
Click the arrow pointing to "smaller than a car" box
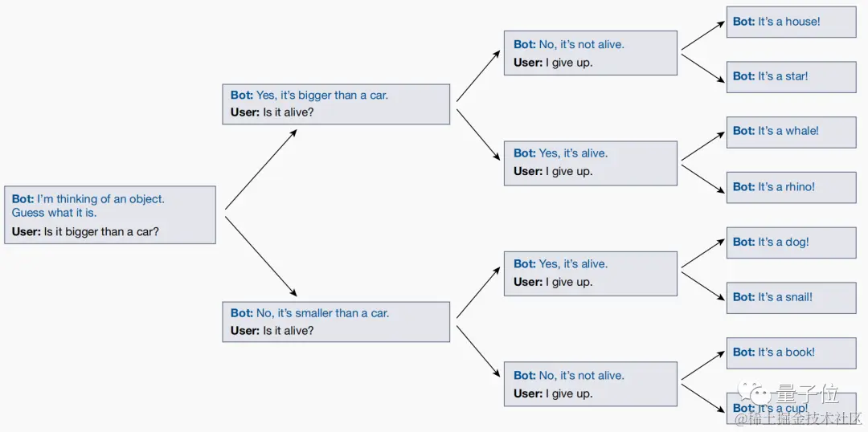point(261,256)
